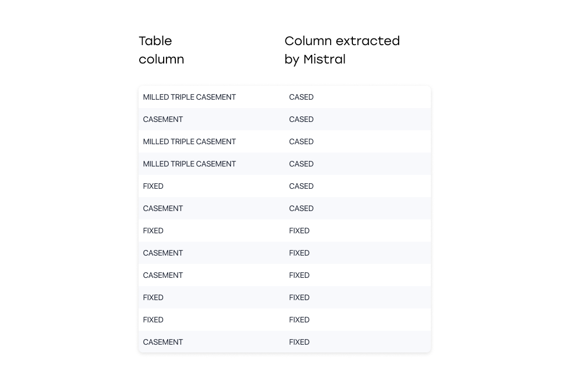Screen dimensions: 570x392
Task: Click the second-to-last FIXED cell in the Table column
Action: point(153,297)
